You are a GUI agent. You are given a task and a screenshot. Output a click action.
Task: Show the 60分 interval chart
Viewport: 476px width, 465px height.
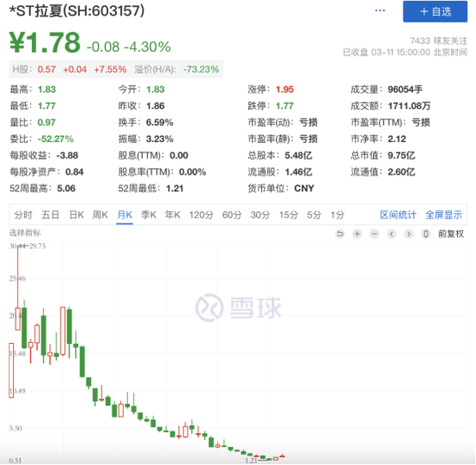(232, 215)
